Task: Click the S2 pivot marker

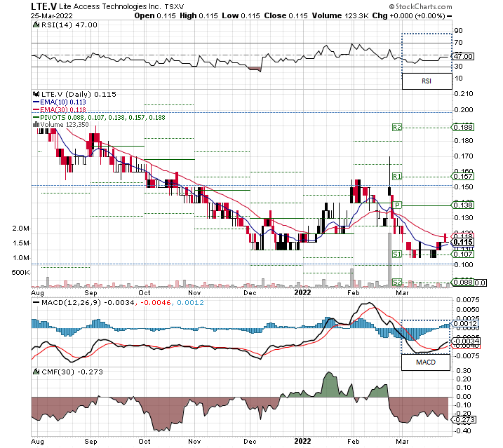Action: click(397, 283)
